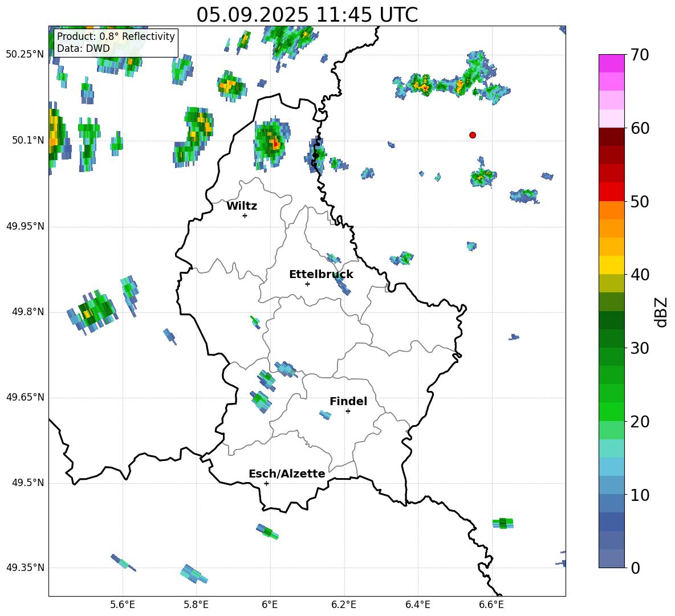Click the Ettelbruck station cross marker

(307, 284)
